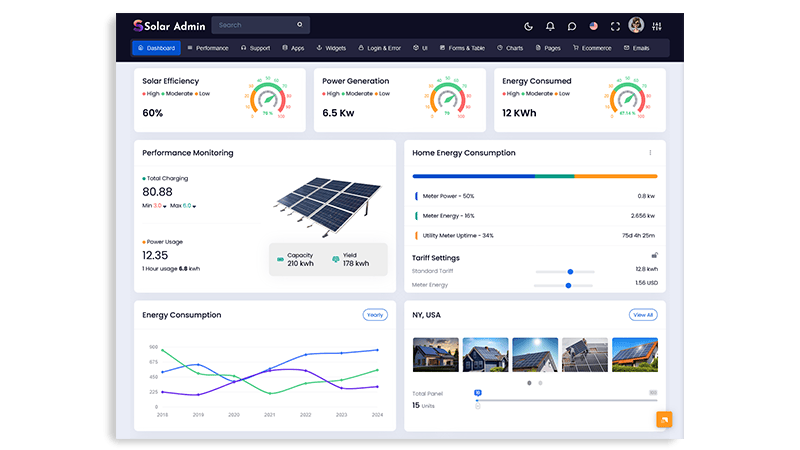Open chat messages icon
This screenshot has height=450, width=800.
(572, 26)
